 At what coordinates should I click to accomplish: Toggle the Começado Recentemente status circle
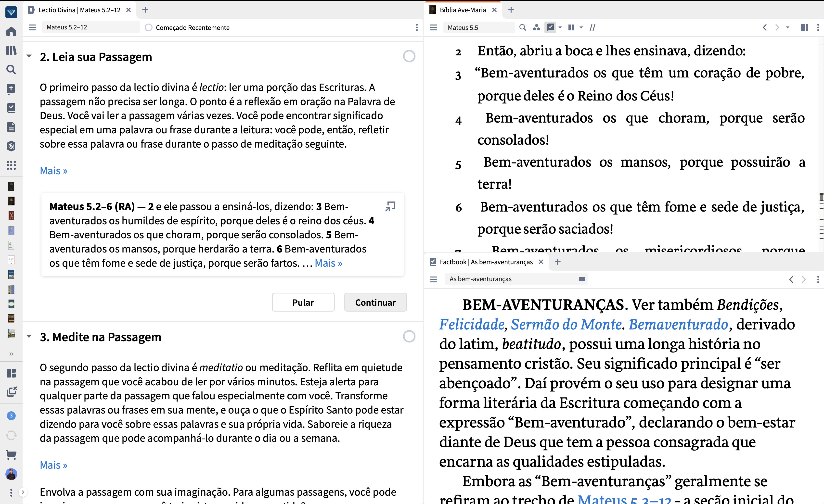pyautogui.click(x=148, y=27)
